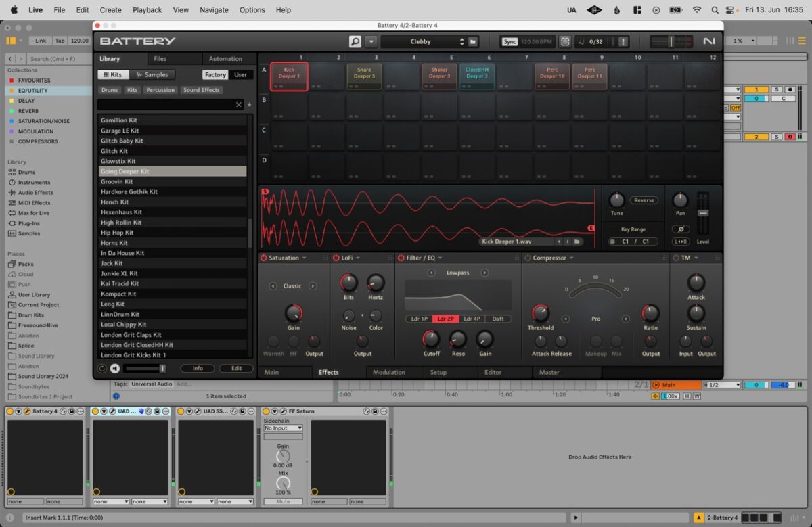Screen dimensions: 812x527
Task: Select the Daft filter mode
Action: pyautogui.click(x=498, y=319)
